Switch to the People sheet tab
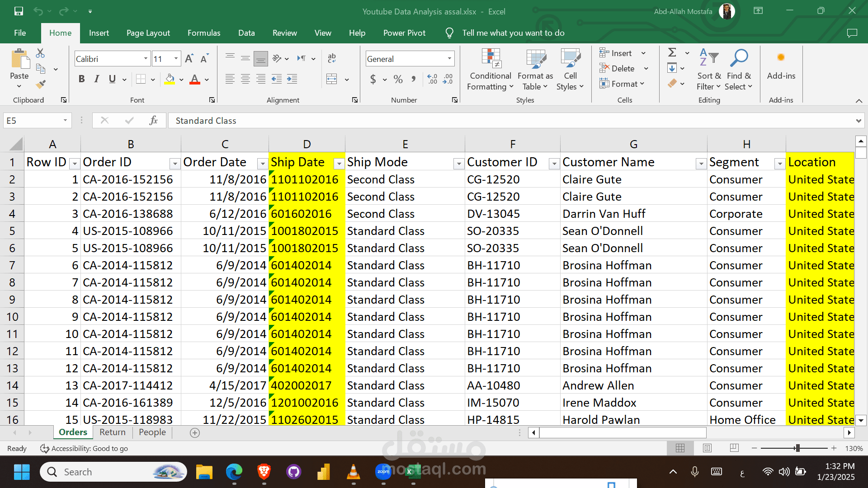868x488 pixels. tap(152, 432)
